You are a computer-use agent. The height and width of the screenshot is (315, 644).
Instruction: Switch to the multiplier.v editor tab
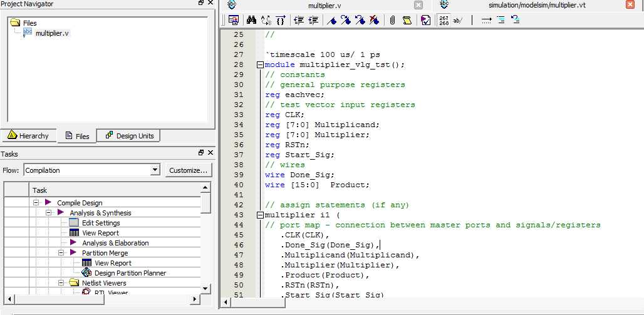[x=325, y=6]
